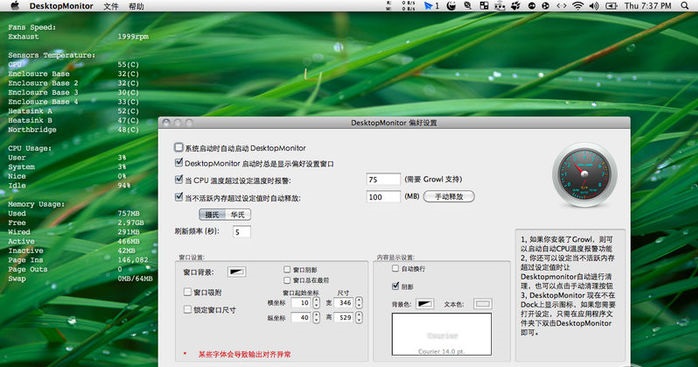
Task: Click the Swap value 0MB/64MB
Action: [135, 279]
